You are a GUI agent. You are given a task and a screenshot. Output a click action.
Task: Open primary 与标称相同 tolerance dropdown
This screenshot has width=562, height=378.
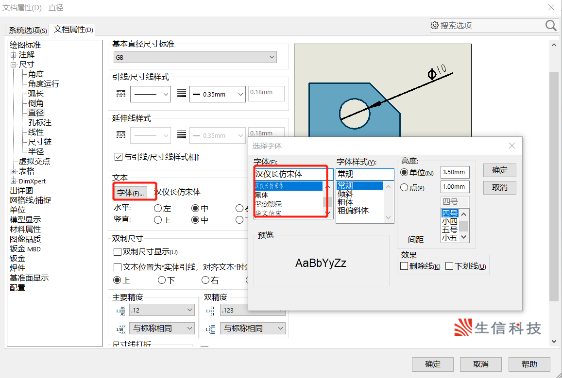162,328
